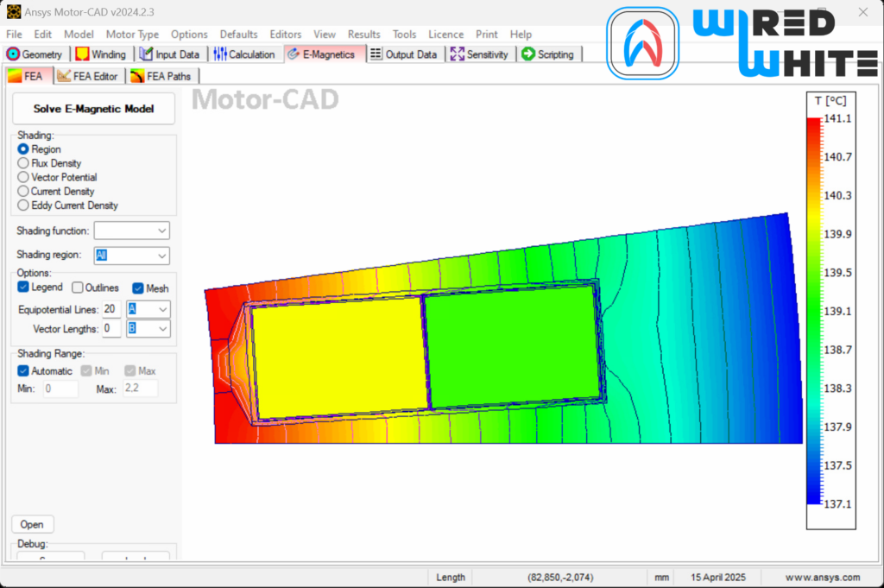The height and width of the screenshot is (588, 884).
Task: Click the Equipotential Lines count field
Action: 111,309
